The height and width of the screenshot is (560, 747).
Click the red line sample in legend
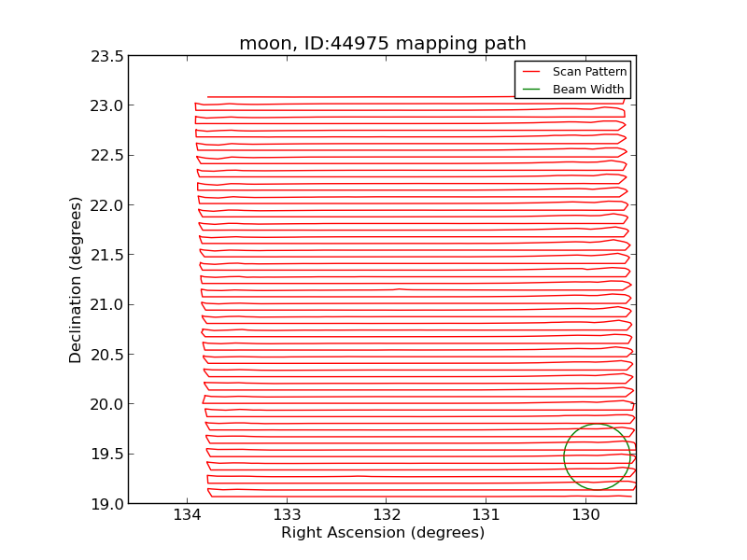[x=531, y=72]
